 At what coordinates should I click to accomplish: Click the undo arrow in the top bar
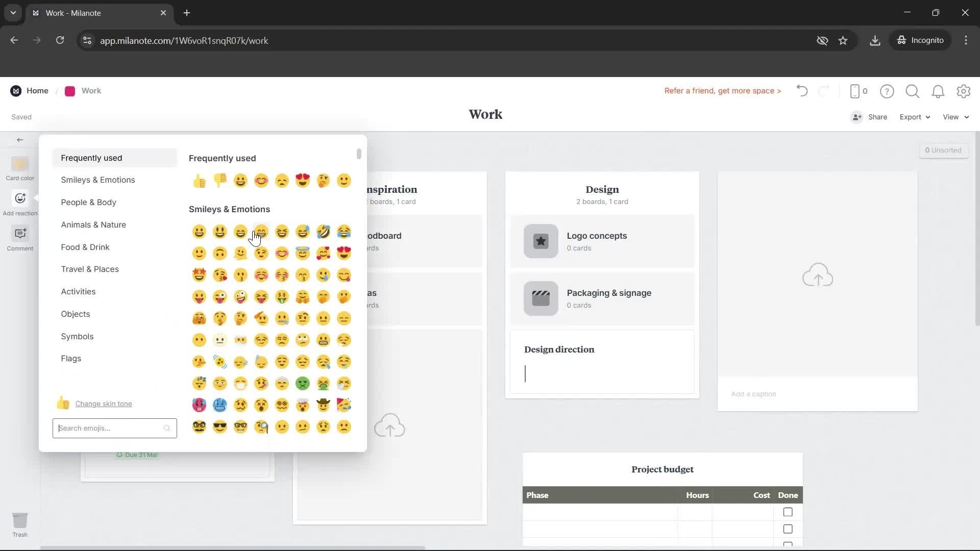pyautogui.click(x=801, y=91)
